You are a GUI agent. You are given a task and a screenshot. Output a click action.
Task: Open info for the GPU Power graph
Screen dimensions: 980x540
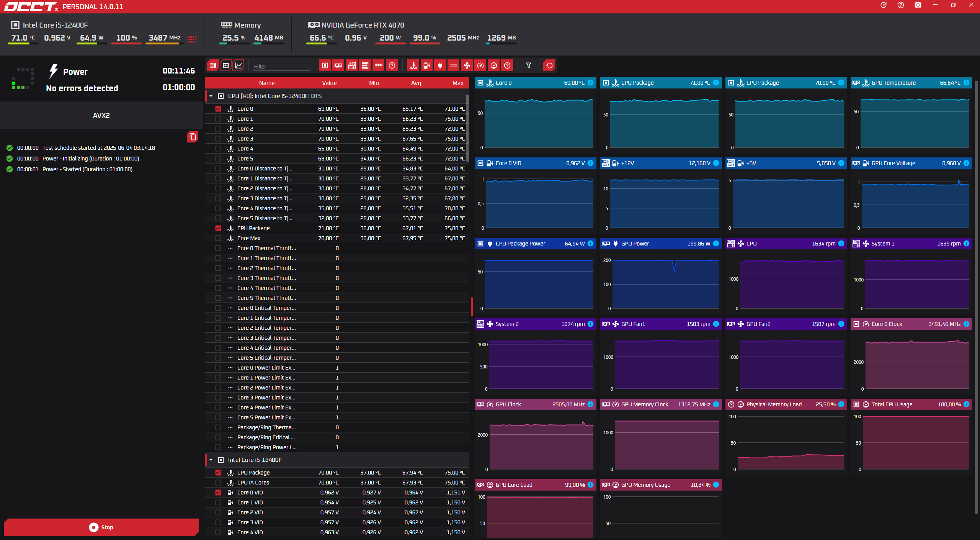pos(716,244)
